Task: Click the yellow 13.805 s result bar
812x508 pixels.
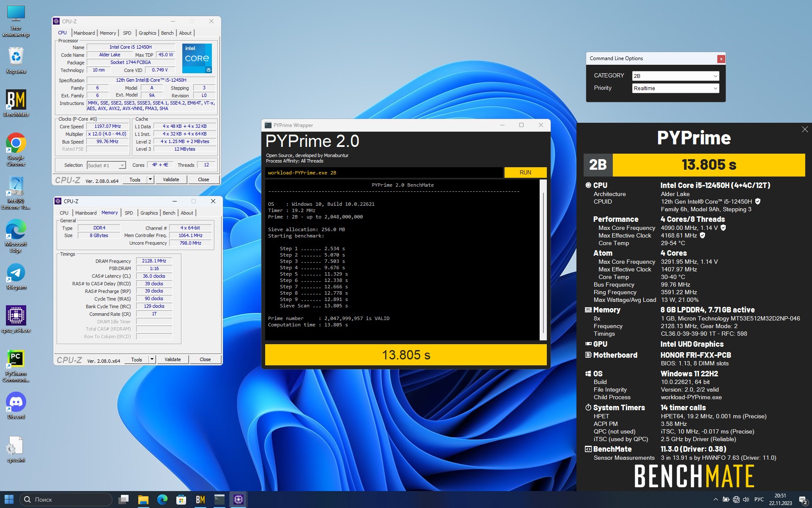Action: pos(406,355)
